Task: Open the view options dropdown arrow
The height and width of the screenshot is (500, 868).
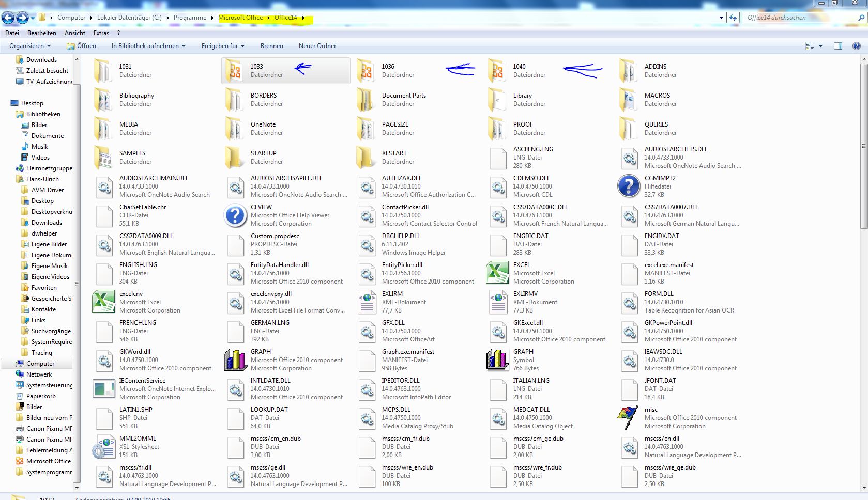Action: pos(821,46)
